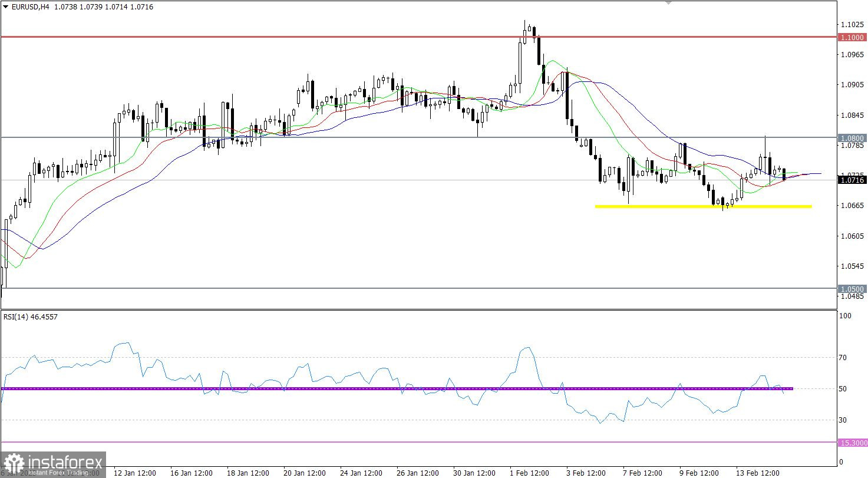
Task: Select the red horizontal line at 1.1000
Action: [x=418, y=37]
